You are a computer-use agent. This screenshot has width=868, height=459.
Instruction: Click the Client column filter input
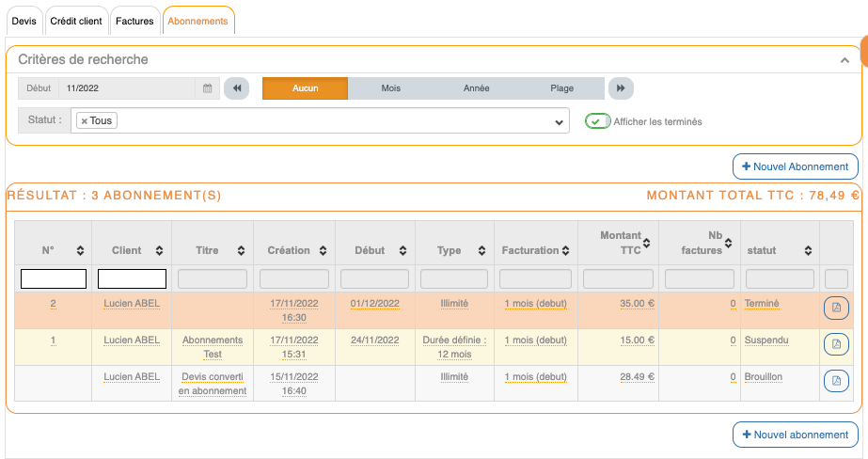point(132,278)
